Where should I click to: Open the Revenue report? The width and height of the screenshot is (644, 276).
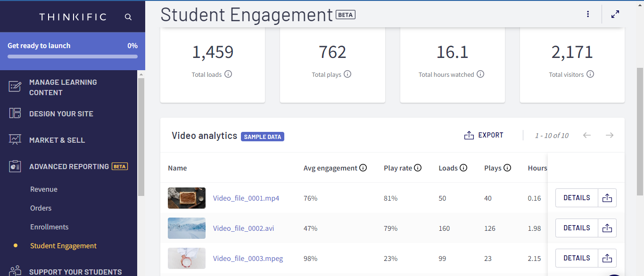[44, 189]
